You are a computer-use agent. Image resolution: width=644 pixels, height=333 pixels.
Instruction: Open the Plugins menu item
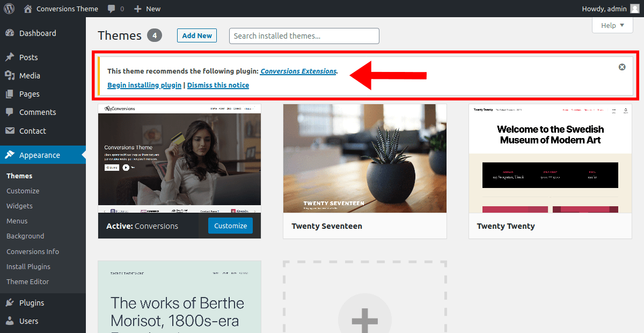click(43, 303)
